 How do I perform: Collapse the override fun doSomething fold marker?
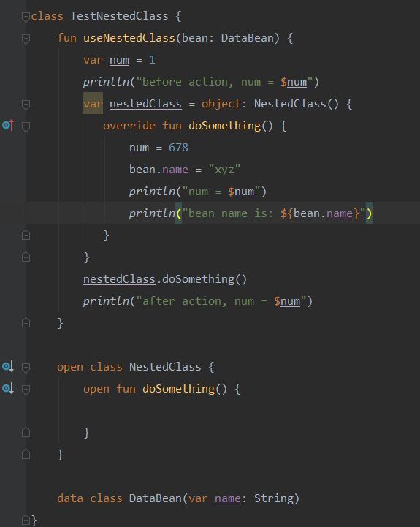tap(26, 126)
